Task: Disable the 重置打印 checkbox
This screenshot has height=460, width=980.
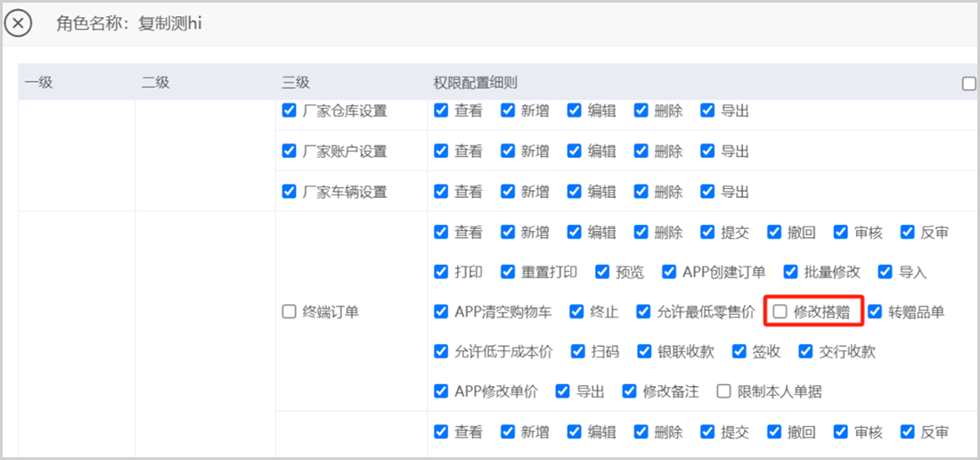Action: click(508, 272)
